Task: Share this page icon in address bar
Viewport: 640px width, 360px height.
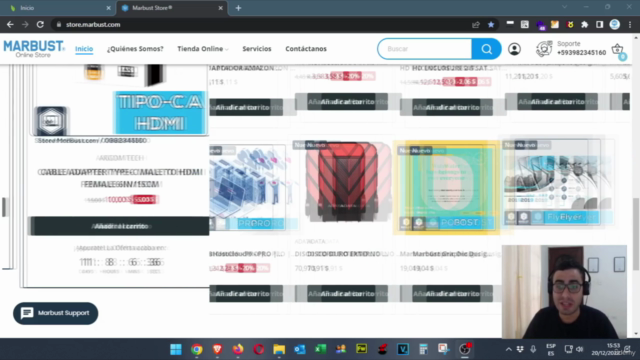Action: (476, 24)
